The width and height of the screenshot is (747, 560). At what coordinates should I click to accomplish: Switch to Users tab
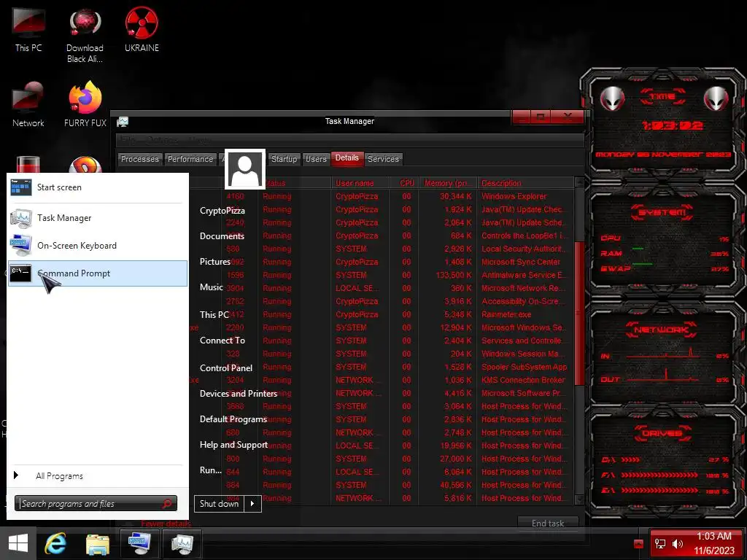click(x=316, y=159)
